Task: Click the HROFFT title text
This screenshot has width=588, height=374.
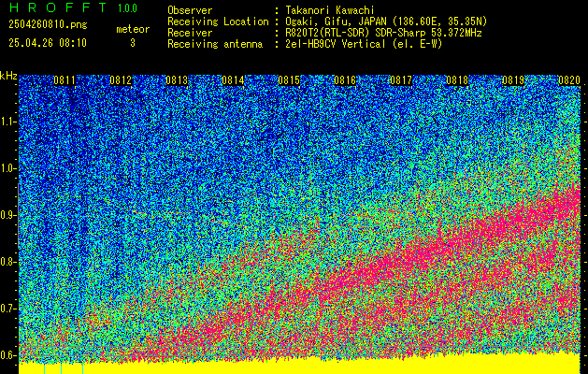Action: [x=58, y=7]
